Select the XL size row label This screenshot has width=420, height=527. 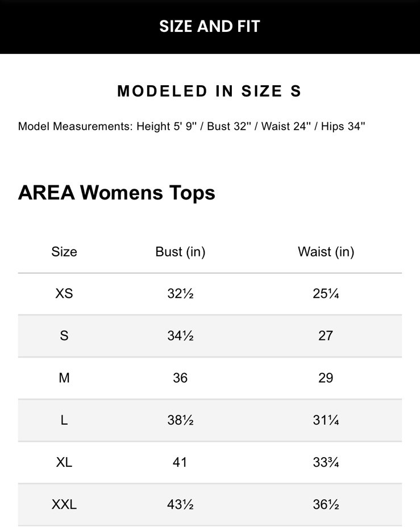click(64, 462)
